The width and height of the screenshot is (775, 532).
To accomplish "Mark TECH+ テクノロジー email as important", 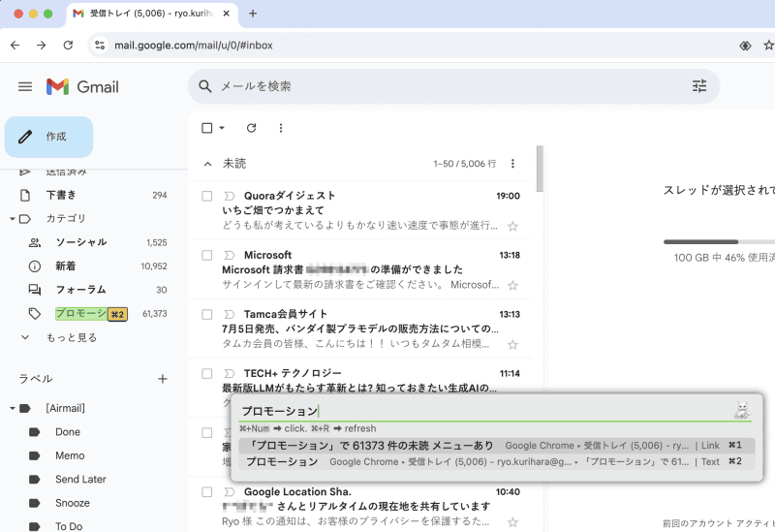I will pos(229,373).
